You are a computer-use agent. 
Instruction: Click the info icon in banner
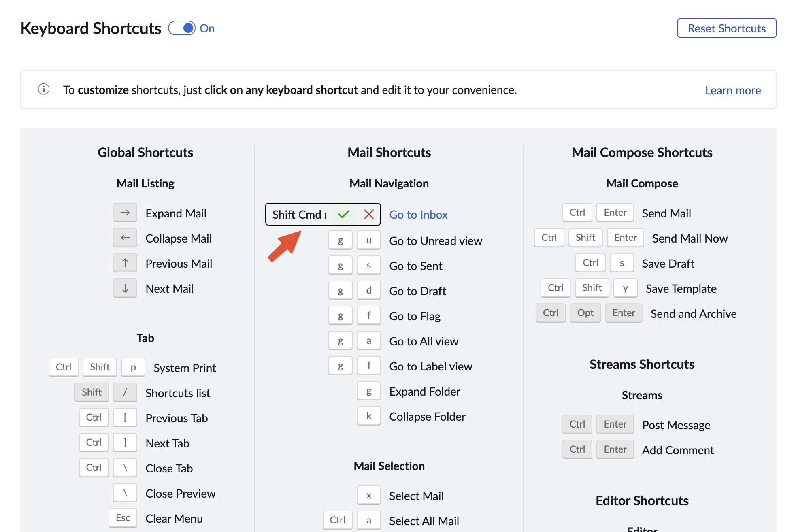[44, 89]
